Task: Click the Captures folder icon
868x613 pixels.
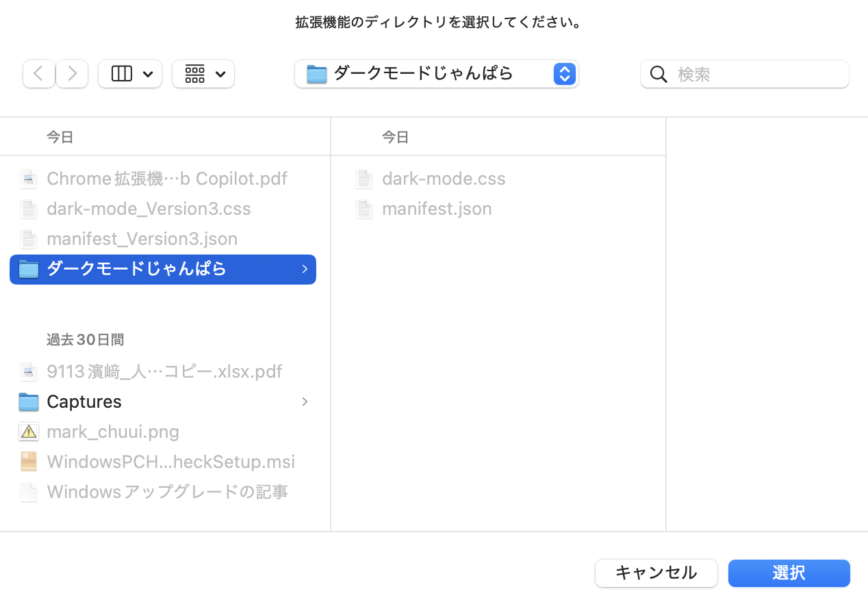Action: tap(29, 402)
